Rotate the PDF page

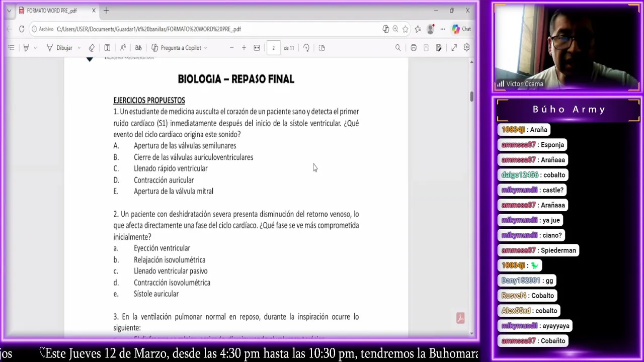click(x=306, y=48)
